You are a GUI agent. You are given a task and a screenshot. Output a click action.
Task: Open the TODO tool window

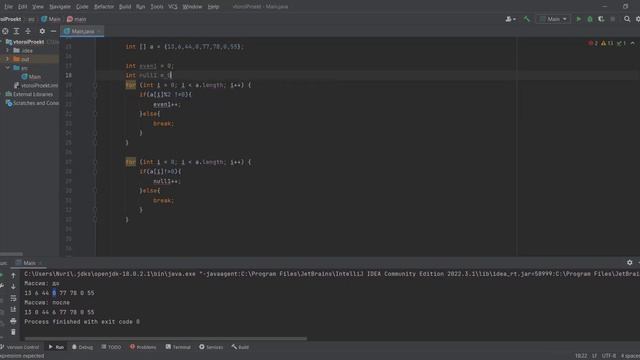coord(111,347)
